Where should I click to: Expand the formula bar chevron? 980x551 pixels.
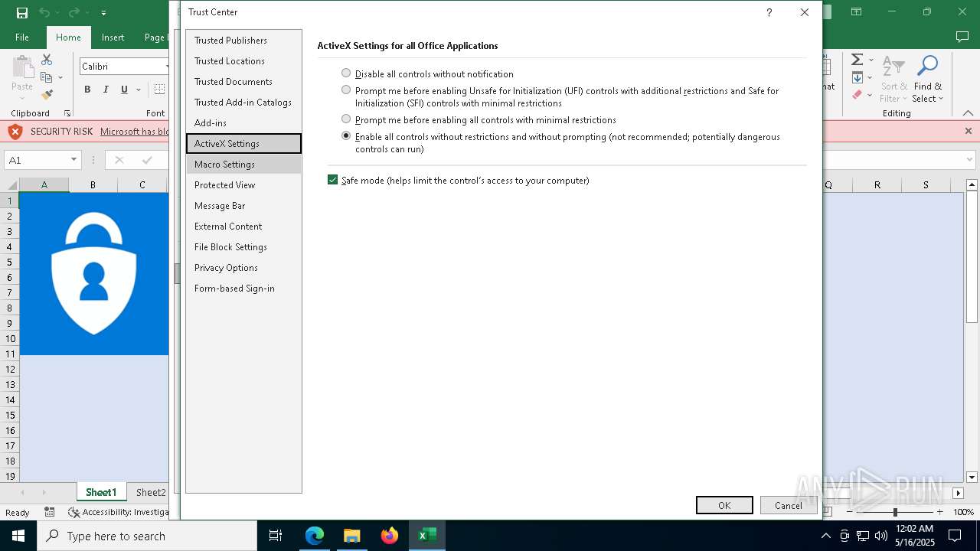click(x=969, y=160)
